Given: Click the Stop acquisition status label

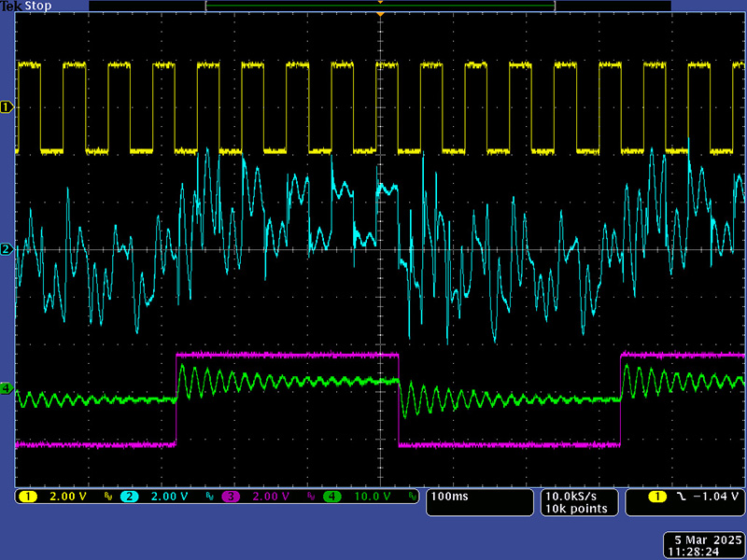Looking at the screenshot, I should (x=35, y=6).
